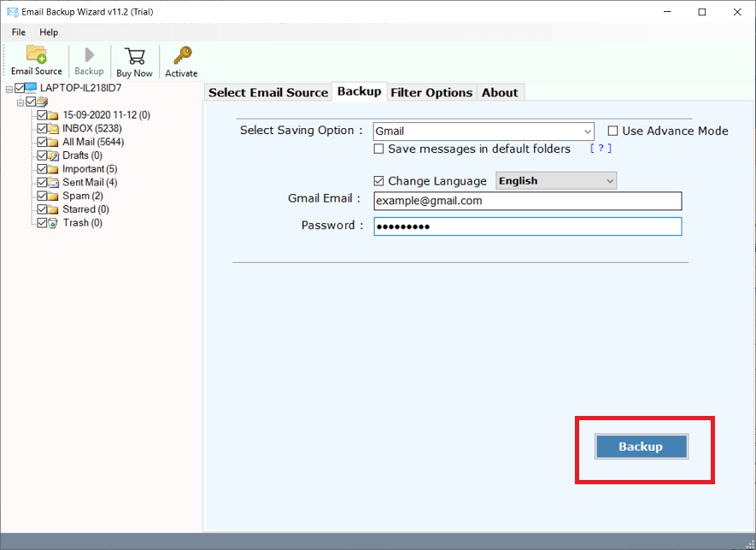Select the Sent Mail (4) label

(x=90, y=183)
